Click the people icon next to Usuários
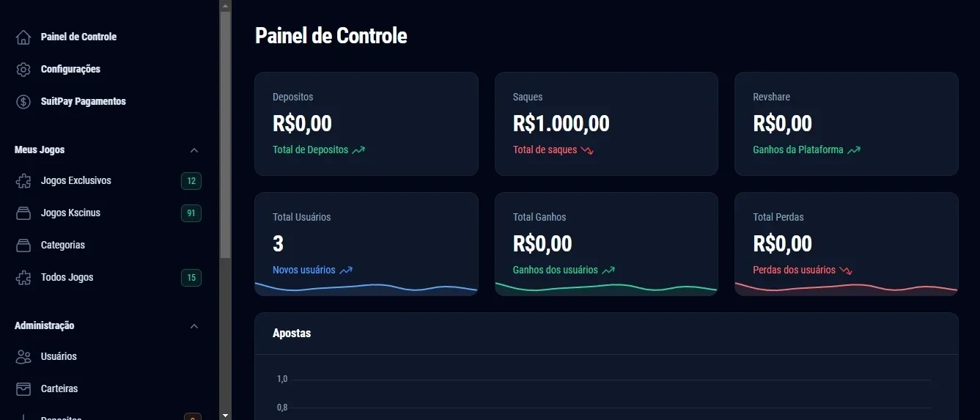980x420 pixels. pos(23,357)
